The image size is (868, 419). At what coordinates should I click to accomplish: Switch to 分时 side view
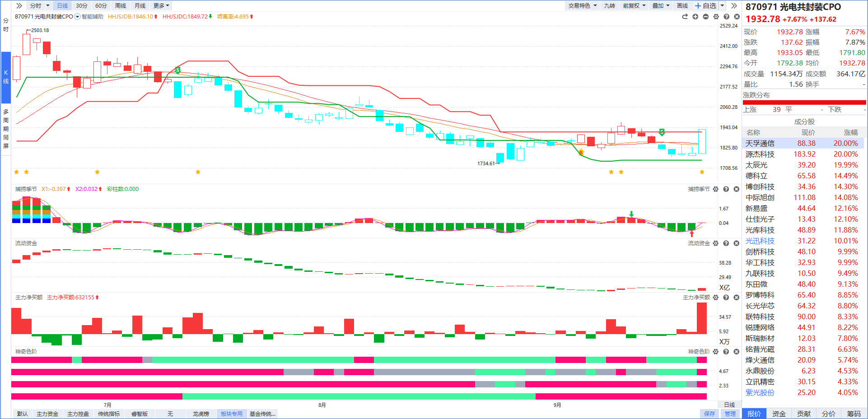click(6, 25)
